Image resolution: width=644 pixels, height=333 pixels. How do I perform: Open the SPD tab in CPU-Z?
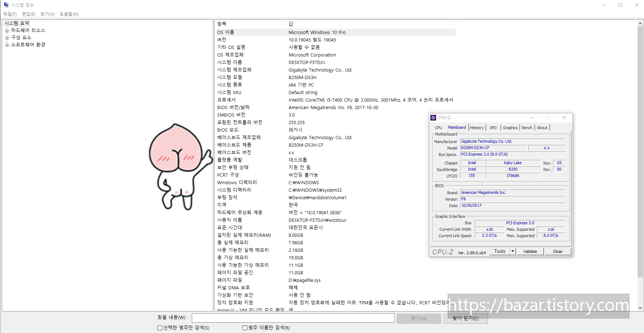coord(493,128)
